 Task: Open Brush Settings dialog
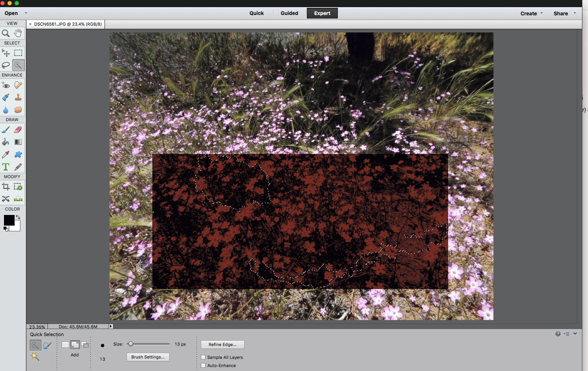[x=148, y=357]
